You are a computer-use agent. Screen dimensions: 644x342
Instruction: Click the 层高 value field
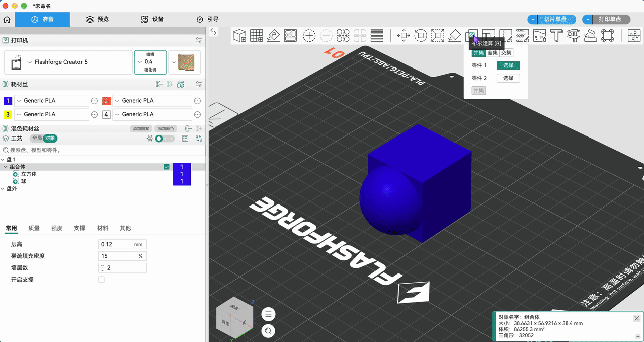click(x=122, y=244)
